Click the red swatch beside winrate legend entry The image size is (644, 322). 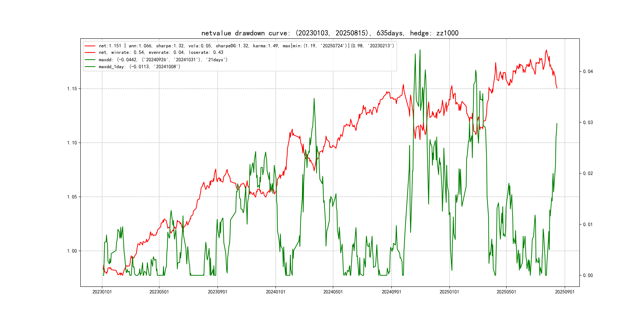point(90,52)
